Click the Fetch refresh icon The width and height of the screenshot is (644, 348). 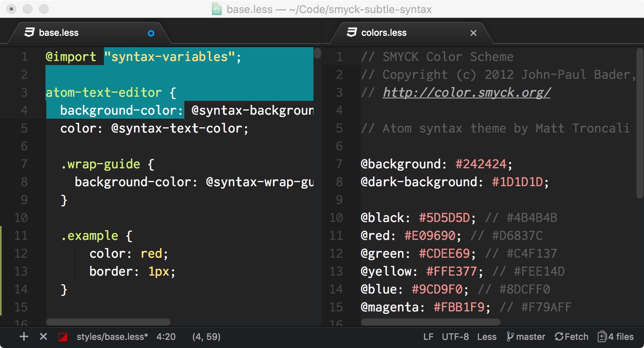pyautogui.click(x=559, y=337)
